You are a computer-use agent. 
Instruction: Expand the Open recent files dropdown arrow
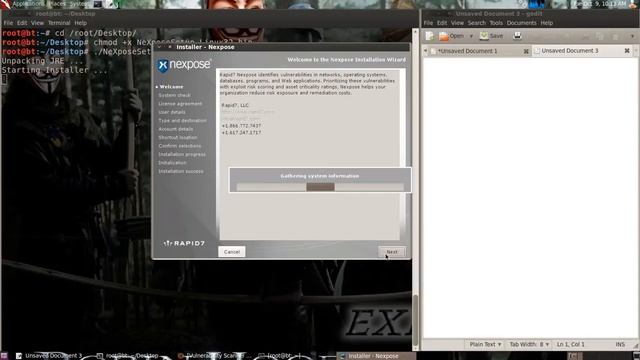pos(471,36)
